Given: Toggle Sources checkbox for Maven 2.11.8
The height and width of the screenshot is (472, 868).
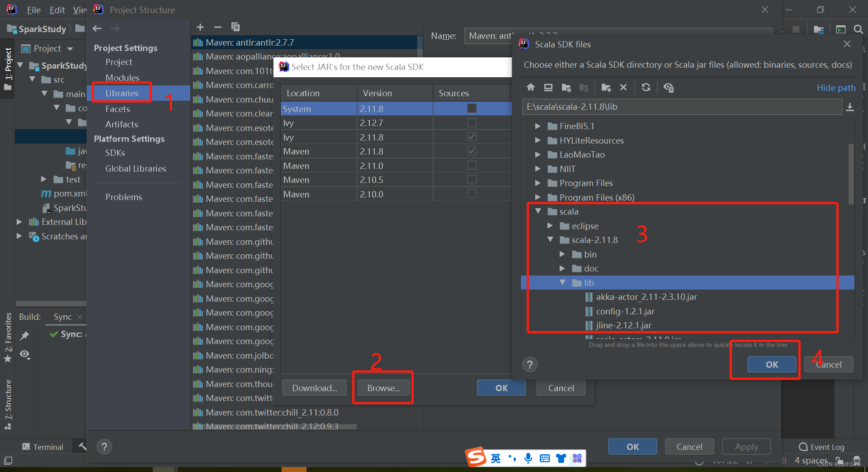Looking at the screenshot, I should click(472, 151).
